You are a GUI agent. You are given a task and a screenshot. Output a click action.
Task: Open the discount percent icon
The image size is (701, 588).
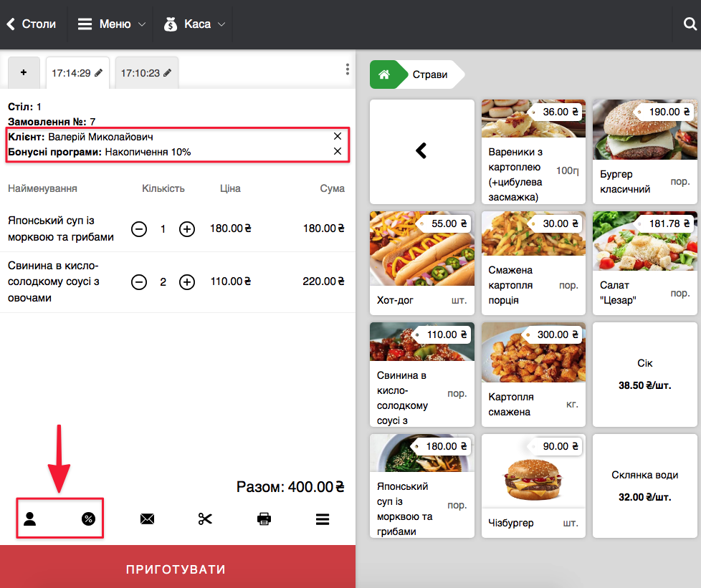(x=88, y=519)
